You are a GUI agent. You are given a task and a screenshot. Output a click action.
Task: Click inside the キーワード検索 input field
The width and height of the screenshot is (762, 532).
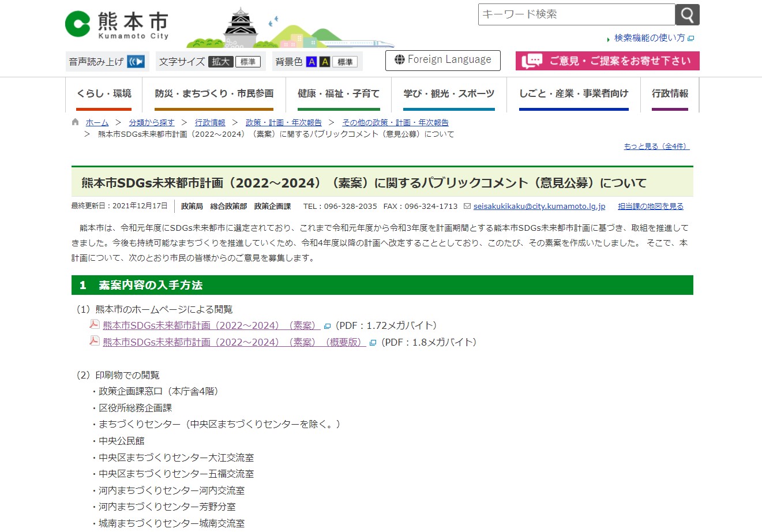(574, 14)
